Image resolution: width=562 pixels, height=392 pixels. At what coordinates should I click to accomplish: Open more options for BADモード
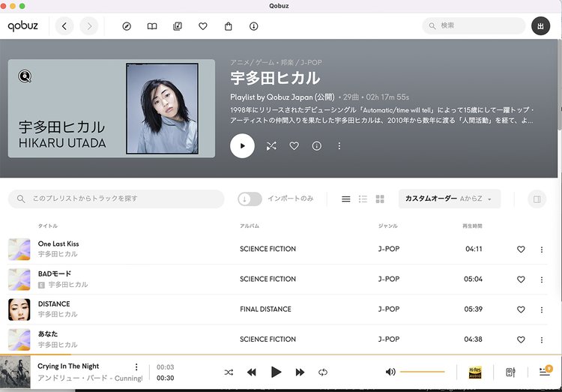point(542,280)
